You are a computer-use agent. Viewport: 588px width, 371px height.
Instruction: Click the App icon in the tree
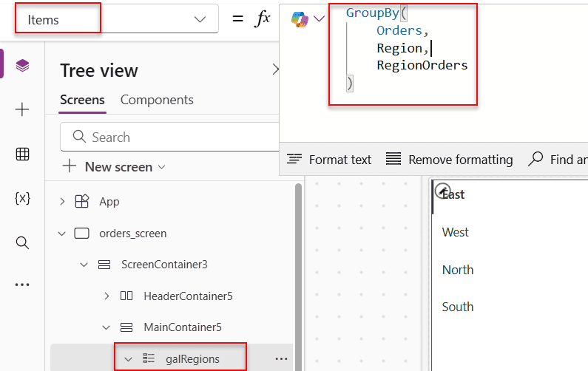click(x=82, y=202)
